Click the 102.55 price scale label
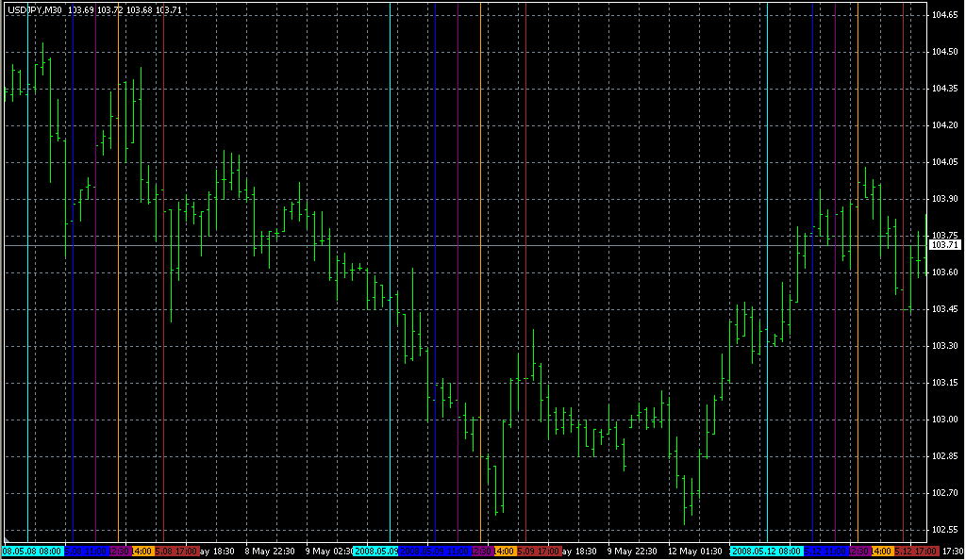966x560 pixels. click(x=944, y=530)
